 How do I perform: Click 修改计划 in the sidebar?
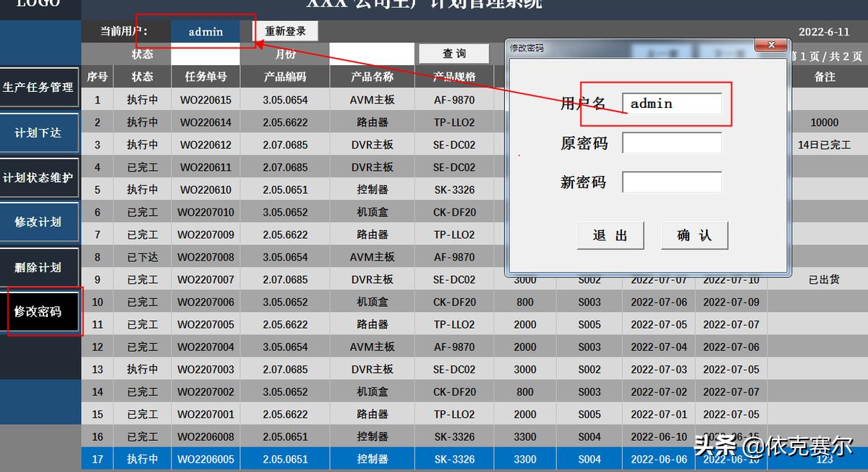click(x=39, y=222)
